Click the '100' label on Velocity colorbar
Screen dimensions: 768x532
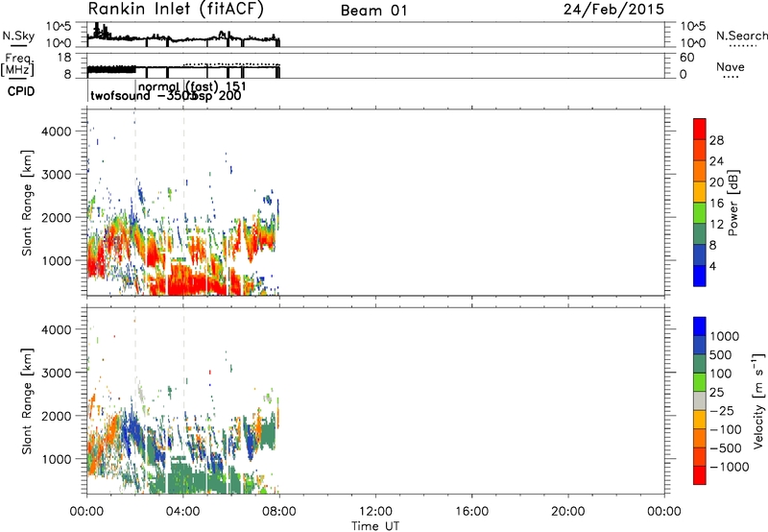tap(721, 374)
